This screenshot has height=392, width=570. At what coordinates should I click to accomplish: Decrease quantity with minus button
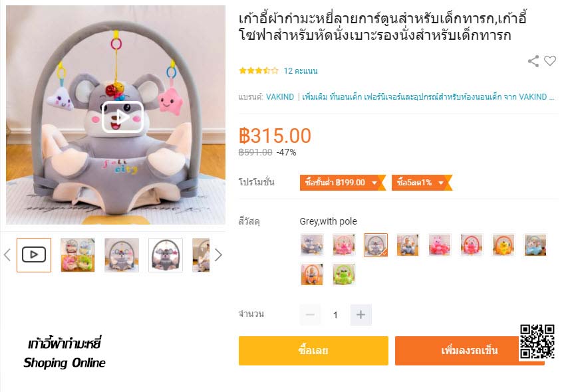click(311, 315)
